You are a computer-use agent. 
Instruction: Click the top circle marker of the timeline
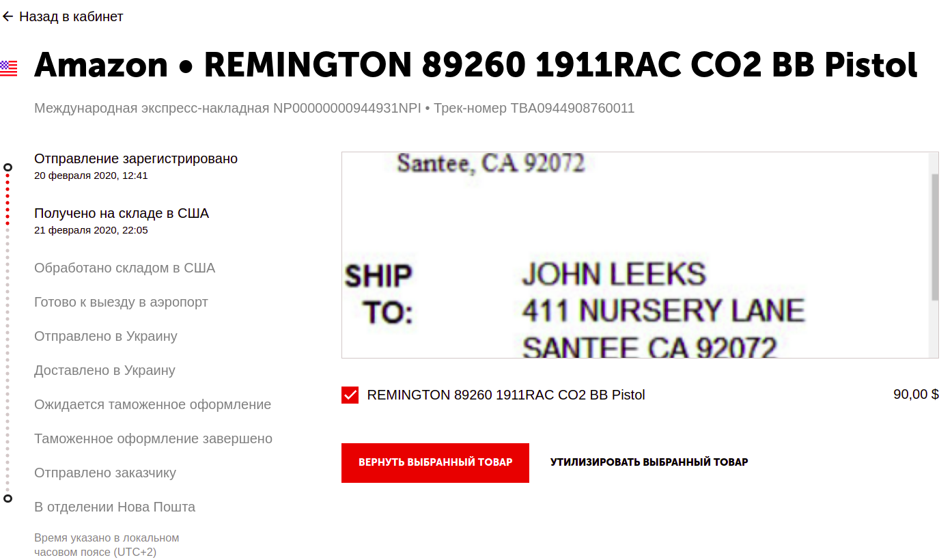(8, 167)
